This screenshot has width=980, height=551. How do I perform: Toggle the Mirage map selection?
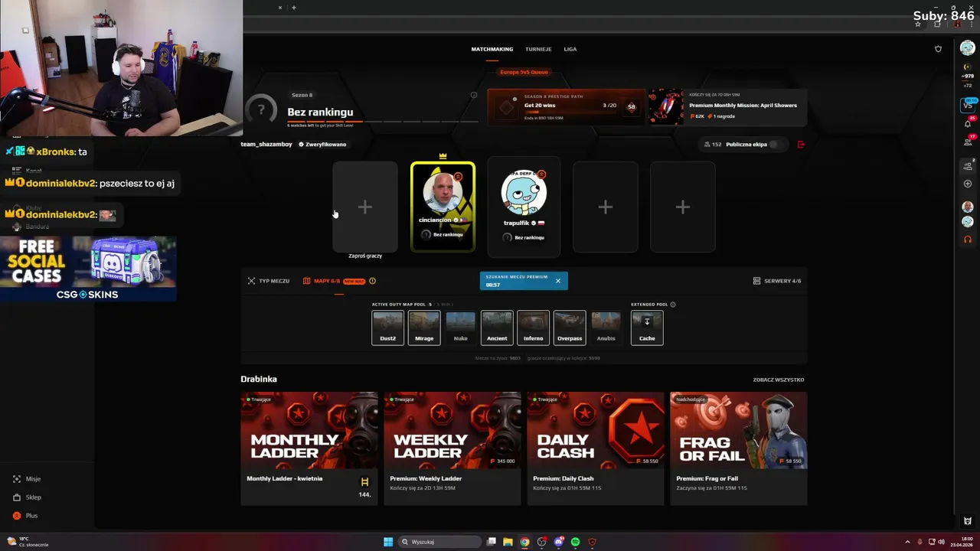tap(424, 328)
